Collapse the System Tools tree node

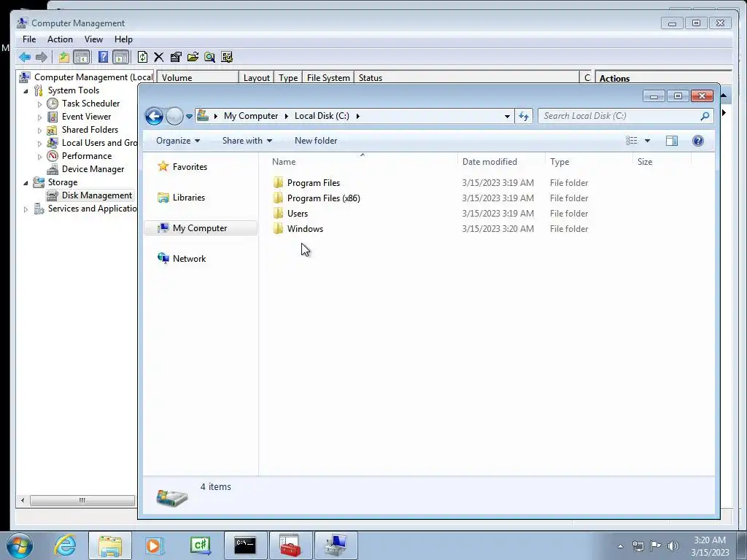tap(26, 91)
